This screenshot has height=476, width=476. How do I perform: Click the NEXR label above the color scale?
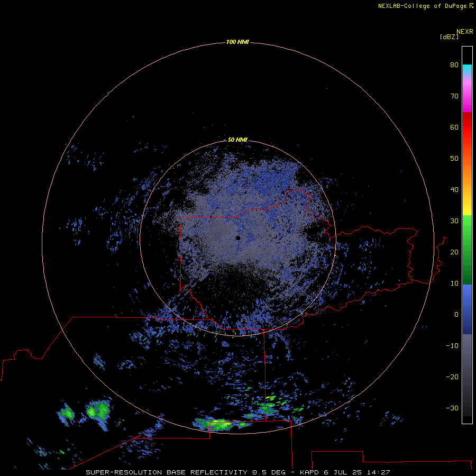pos(464,32)
